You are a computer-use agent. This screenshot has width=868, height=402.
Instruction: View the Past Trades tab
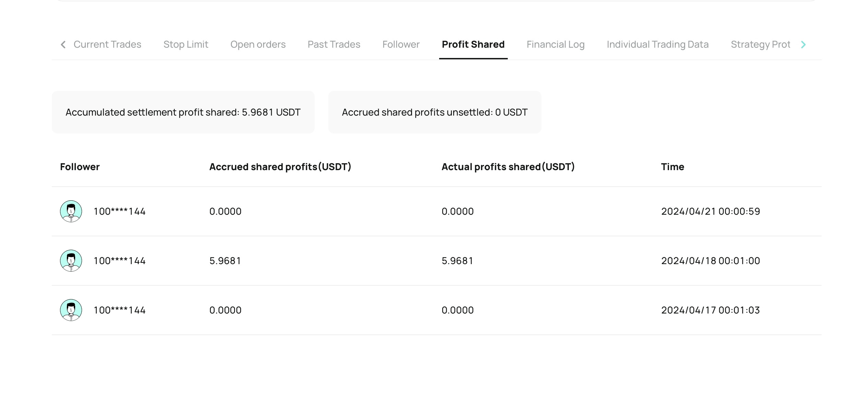point(334,44)
